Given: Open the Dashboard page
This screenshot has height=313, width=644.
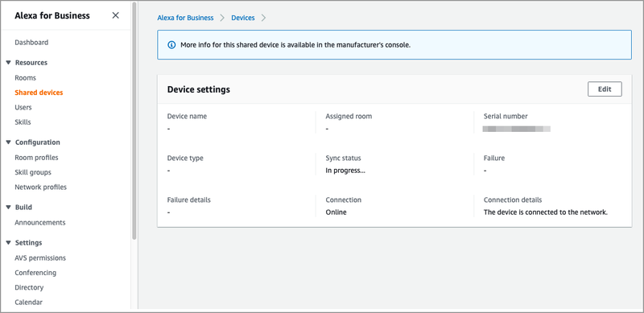Looking at the screenshot, I should tap(31, 43).
